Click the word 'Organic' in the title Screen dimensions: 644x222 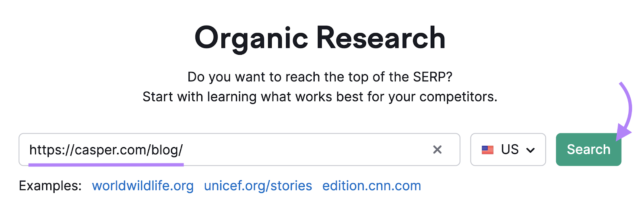tap(251, 38)
